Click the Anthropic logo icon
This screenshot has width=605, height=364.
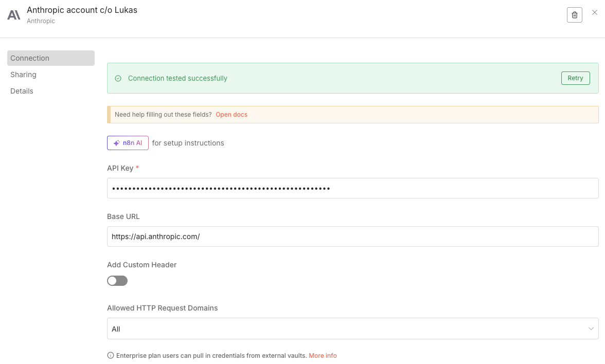(x=14, y=15)
